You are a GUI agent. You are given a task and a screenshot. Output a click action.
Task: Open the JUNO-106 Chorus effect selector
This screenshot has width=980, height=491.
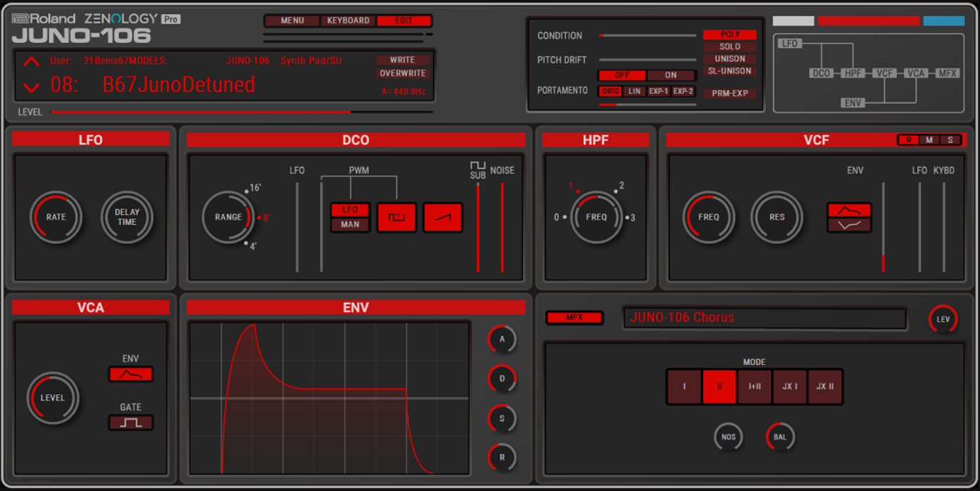point(764,318)
